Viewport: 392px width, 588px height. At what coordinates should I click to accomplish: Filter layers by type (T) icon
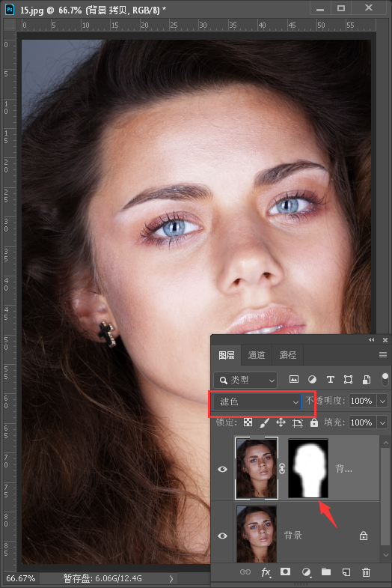click(330, 380)
